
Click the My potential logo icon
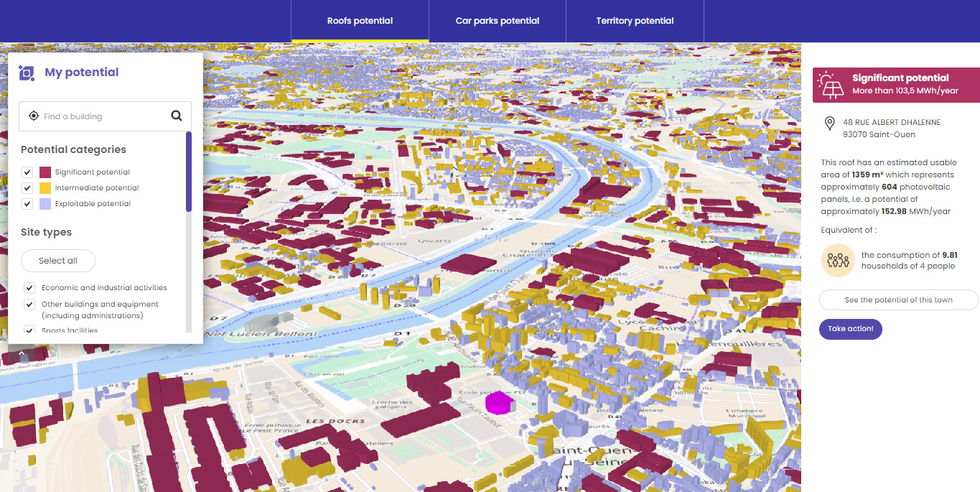(27, 73)
